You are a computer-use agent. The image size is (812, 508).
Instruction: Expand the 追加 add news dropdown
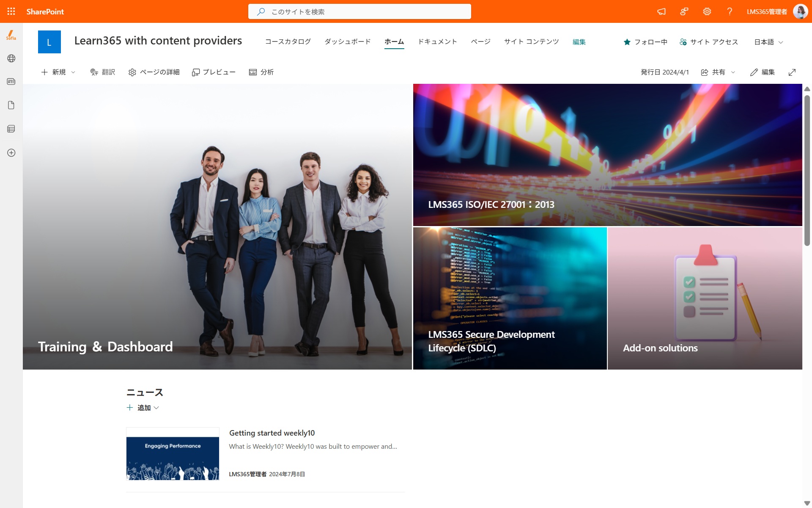tap(143, 408)
